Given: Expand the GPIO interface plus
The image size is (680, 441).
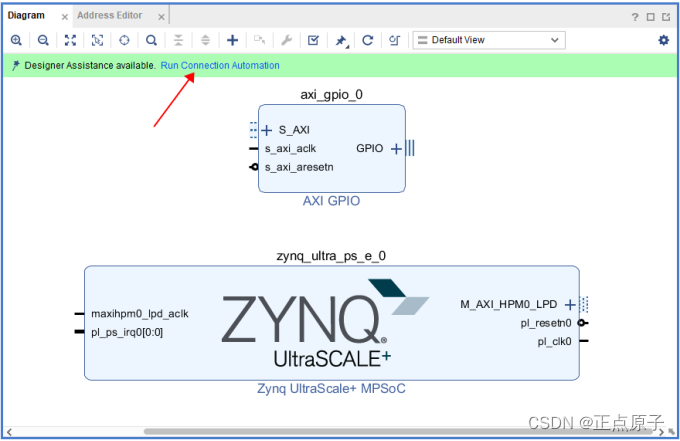Looking at the screenshot, I should point(396,149).
